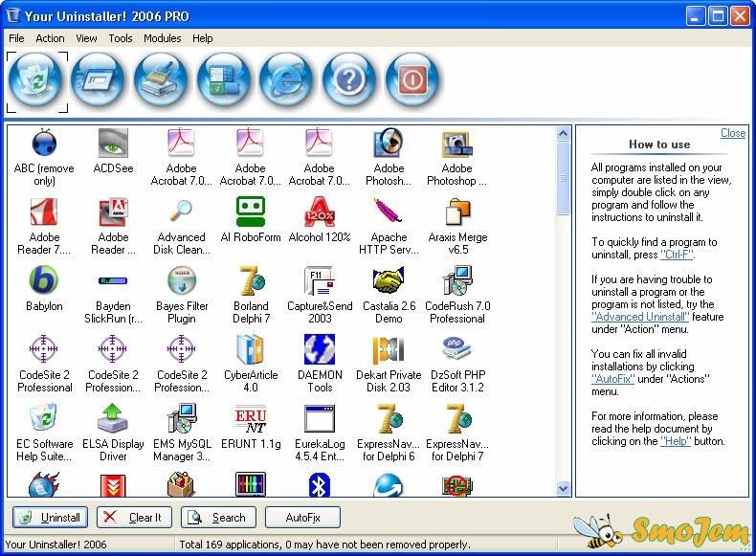Click the vertical scrollbar thumb

563,178
